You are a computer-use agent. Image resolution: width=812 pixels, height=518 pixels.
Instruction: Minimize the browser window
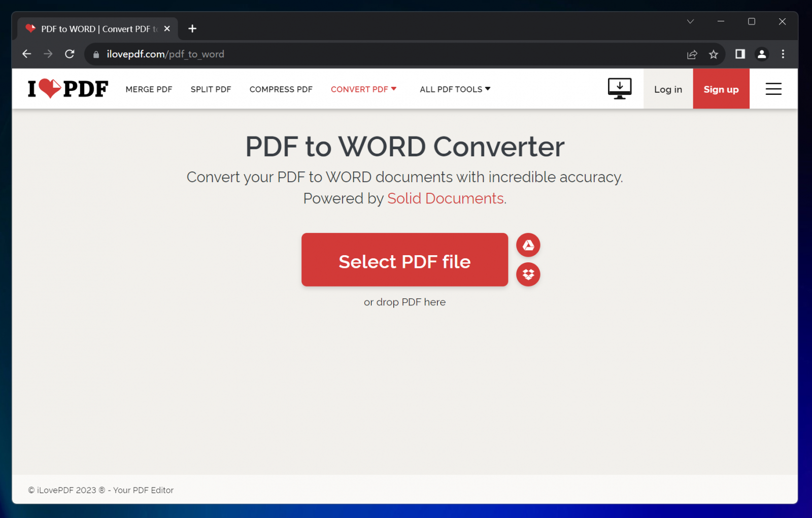(721, 21)
